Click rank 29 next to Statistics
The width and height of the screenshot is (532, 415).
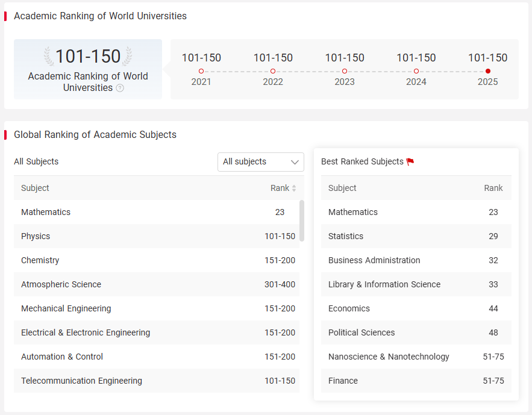click(493, 236)
